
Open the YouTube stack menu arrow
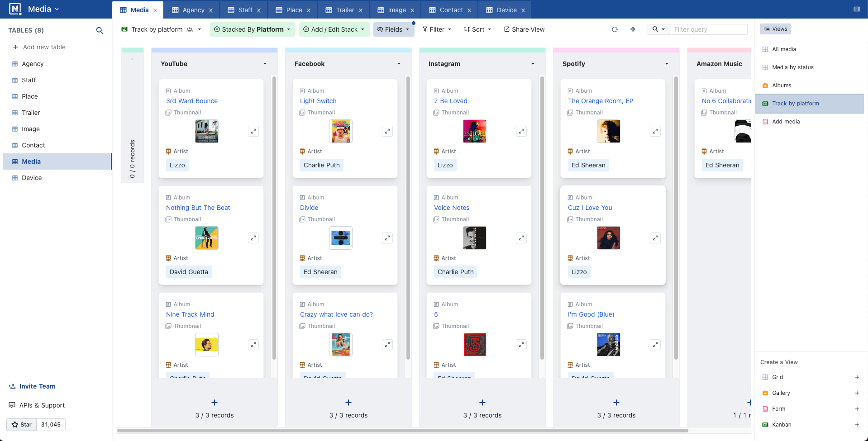[265, 64]
